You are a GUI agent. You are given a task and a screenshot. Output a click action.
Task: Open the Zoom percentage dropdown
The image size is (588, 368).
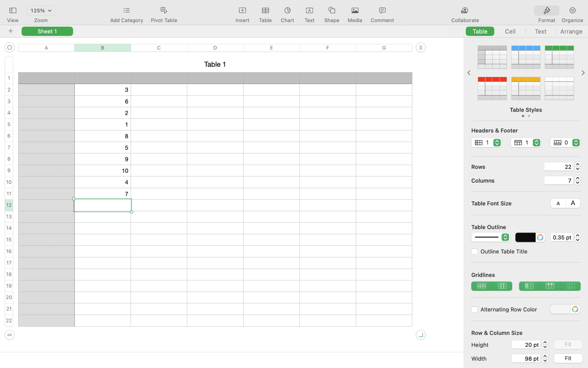coord(40,10)
